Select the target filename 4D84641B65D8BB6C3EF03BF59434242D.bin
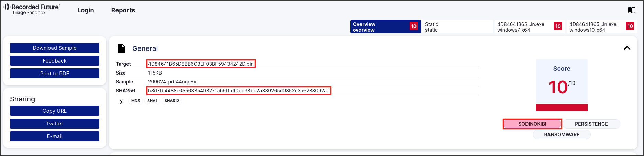Screen dimensions: 644x156 201,64
